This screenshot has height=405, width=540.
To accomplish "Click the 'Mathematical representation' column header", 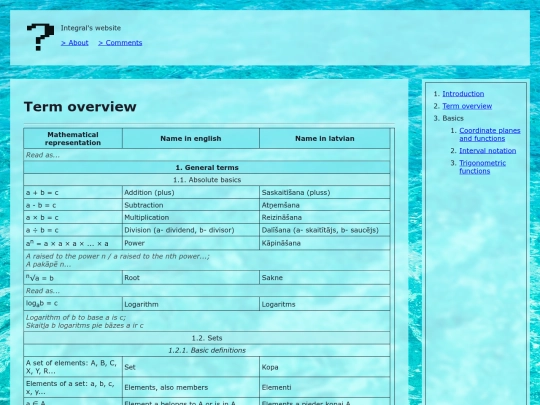I will pos(73,138).
